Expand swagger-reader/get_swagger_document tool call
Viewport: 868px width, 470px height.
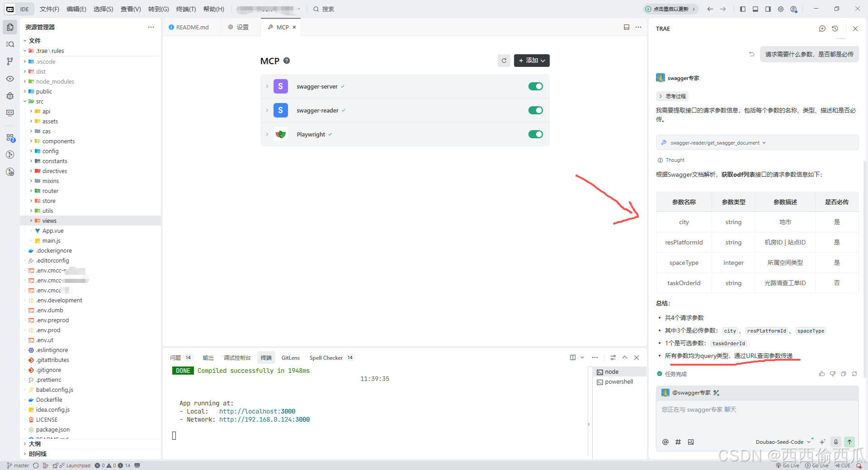coord(757,143)
